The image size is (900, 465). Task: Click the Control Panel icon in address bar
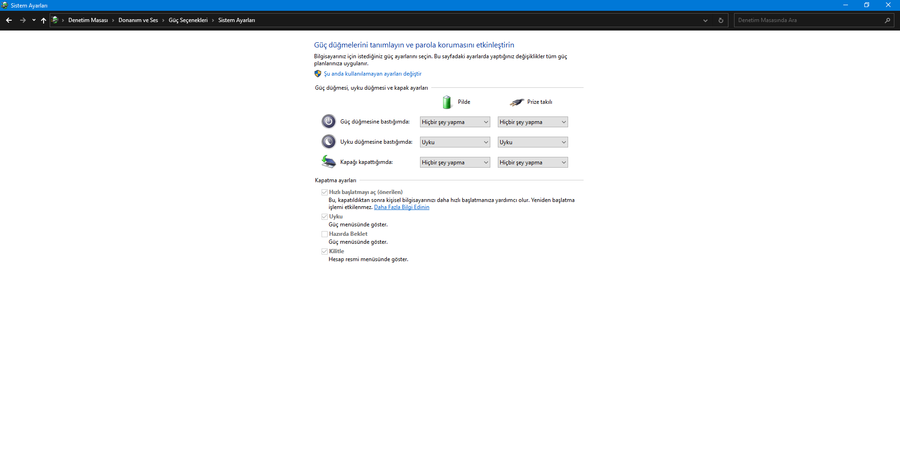coord(55,20)
